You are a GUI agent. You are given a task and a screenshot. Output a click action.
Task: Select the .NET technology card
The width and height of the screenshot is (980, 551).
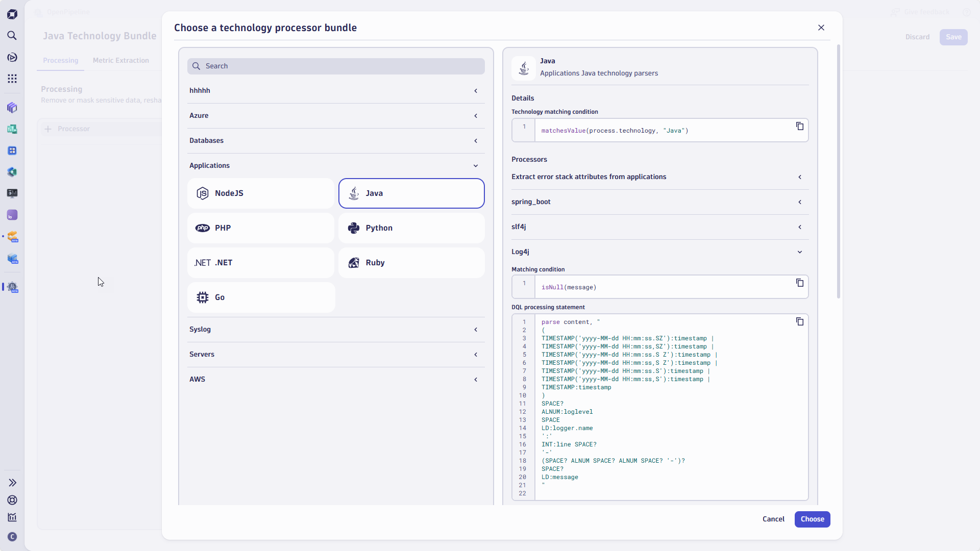pos(260,262)
